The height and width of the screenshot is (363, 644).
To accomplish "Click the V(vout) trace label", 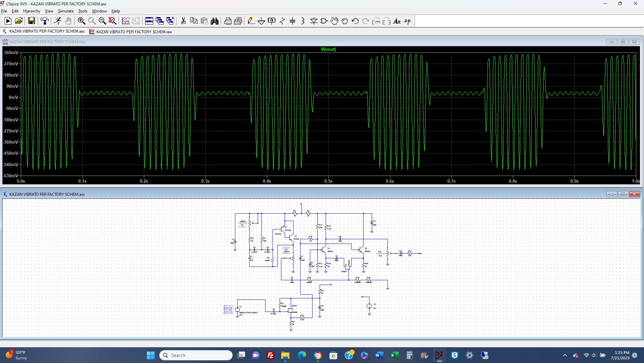I will (328, 49).
